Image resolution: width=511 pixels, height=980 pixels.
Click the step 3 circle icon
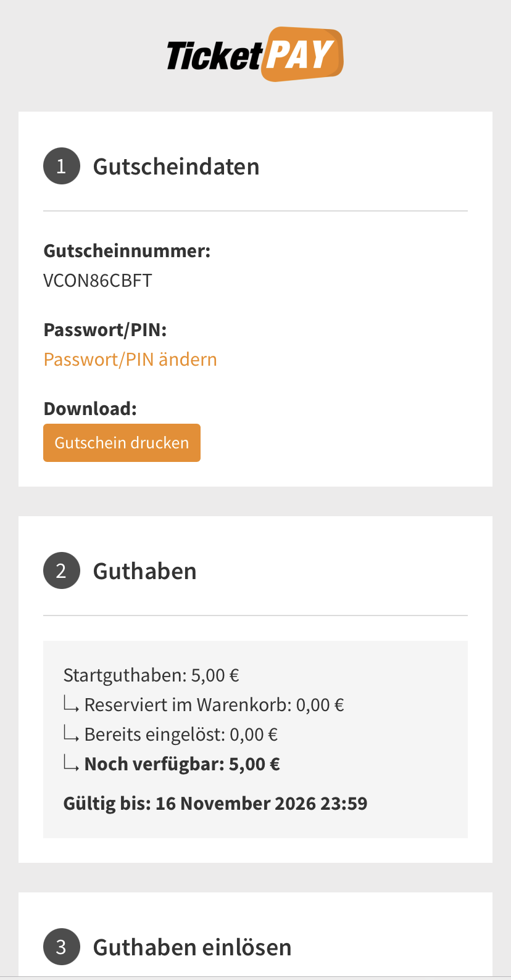click(x=61, y=947)
